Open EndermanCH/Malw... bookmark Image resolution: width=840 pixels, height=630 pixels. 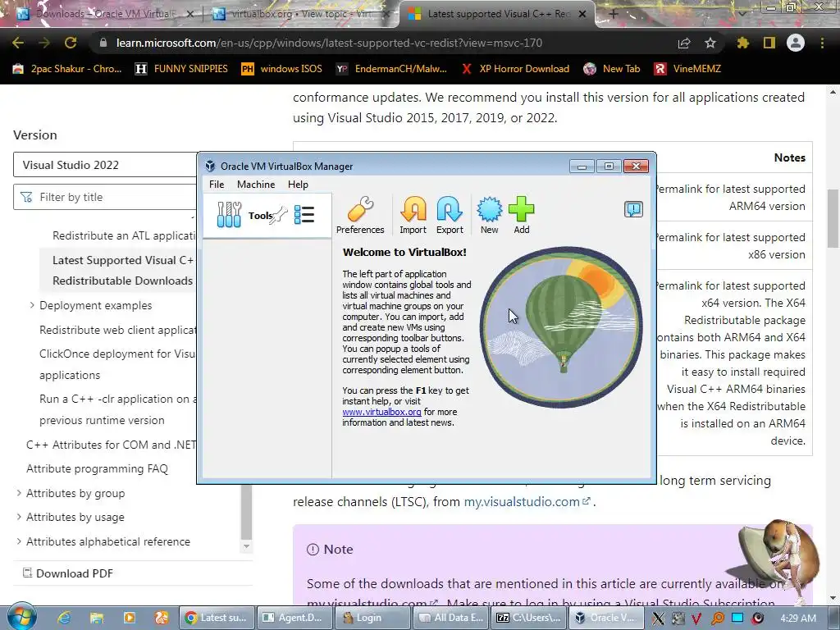pyautogui.click(x=391, y=69)
